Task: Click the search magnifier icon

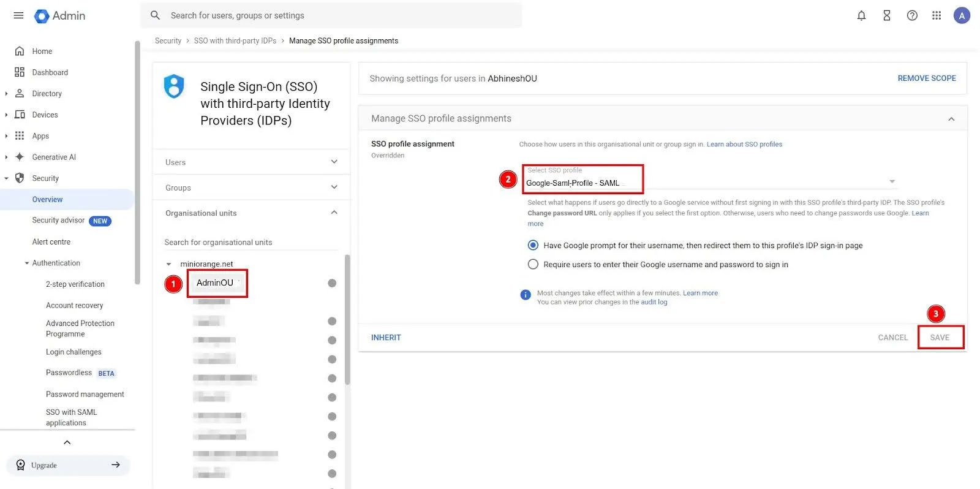Action: click(156, 15)
